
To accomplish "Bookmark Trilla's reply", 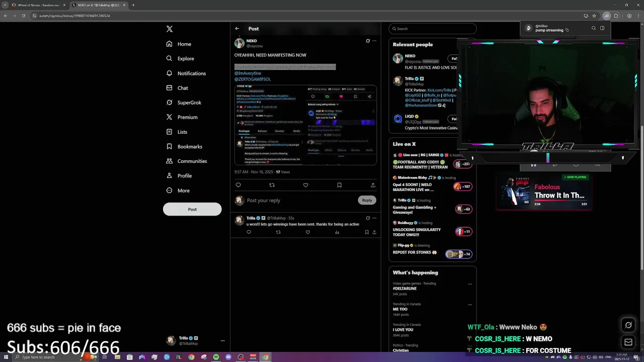I will tap(367, 232).
